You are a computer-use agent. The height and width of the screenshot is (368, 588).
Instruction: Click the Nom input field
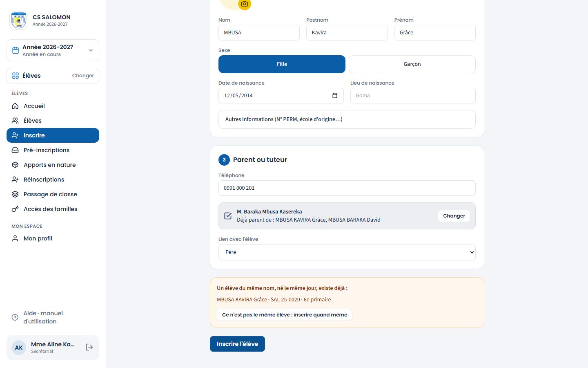[x=259, y=33]
